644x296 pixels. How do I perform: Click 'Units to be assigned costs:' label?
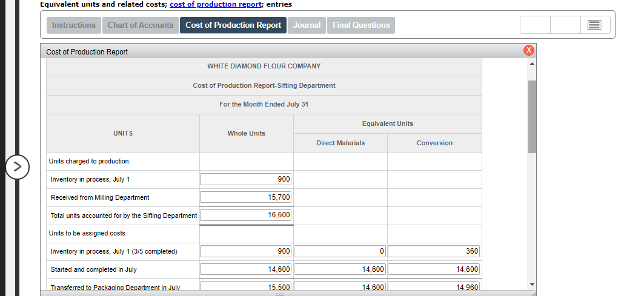click(x=88, y=233)
